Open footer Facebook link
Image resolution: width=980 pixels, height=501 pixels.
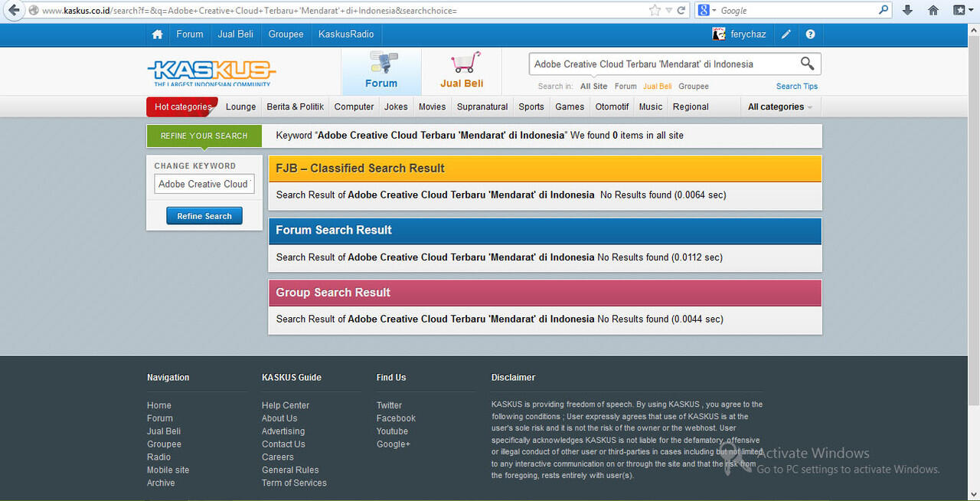(396, 418)
